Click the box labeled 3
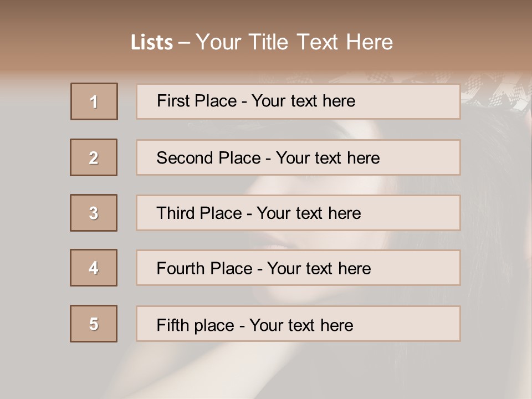The height and width of the screenshot is (399, 532). (x=94, y=213)
